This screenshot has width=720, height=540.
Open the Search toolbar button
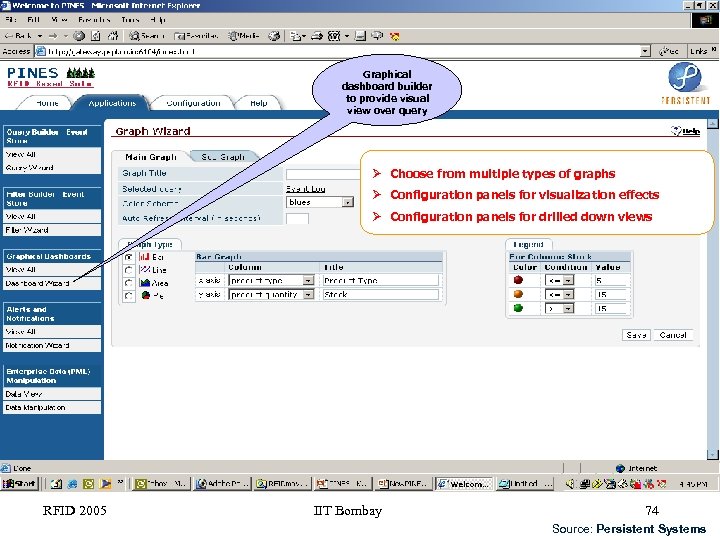[146, 36]
